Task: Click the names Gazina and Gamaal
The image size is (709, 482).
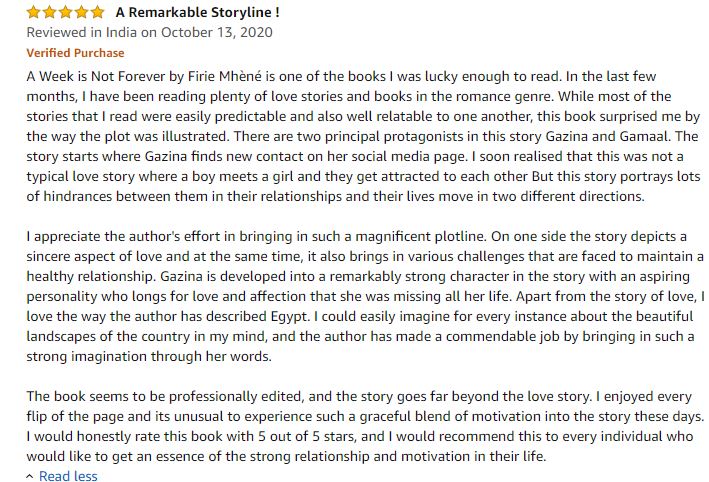Action: pyautogui.click(x=609, y=136)
